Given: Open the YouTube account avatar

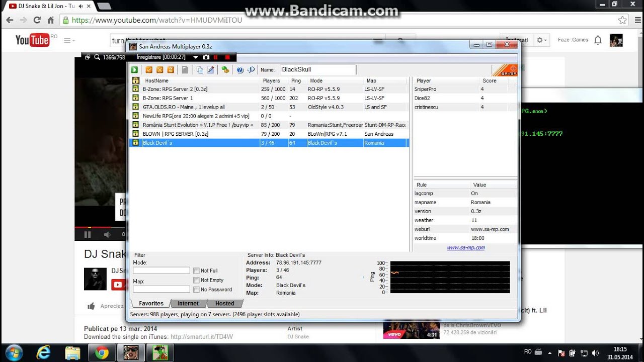Looking at the screenshot, I should [x=616, y=40].
